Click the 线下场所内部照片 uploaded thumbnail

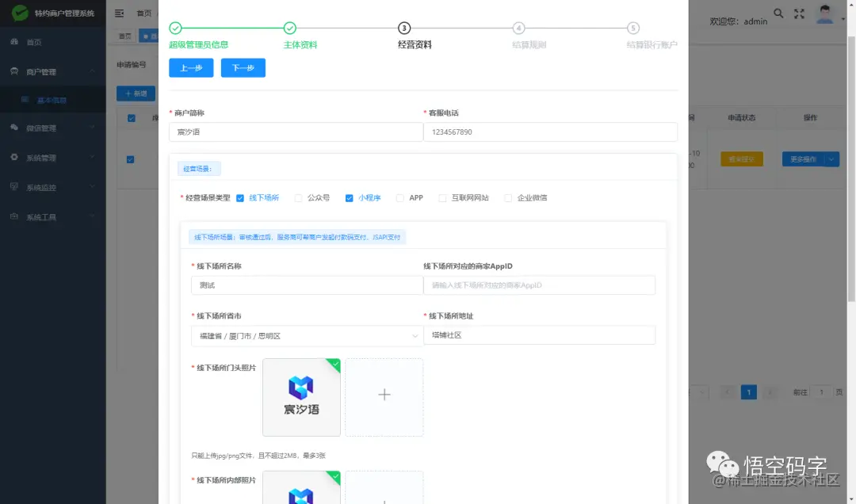coord(301,487)
